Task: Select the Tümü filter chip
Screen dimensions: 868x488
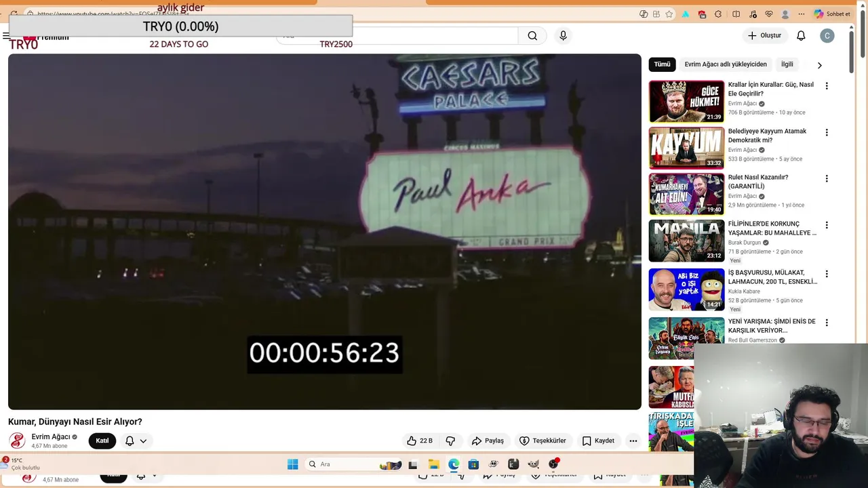Action: click(x=662, y=64)
